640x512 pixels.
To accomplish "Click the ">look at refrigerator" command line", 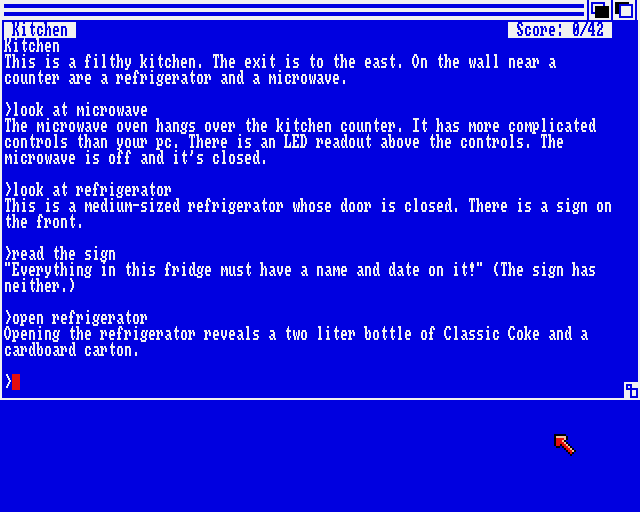I will pos(88,190).
